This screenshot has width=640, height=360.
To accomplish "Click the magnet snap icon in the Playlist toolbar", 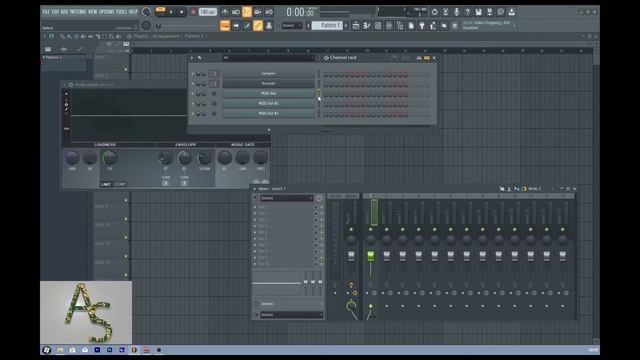I will point(51,36).
